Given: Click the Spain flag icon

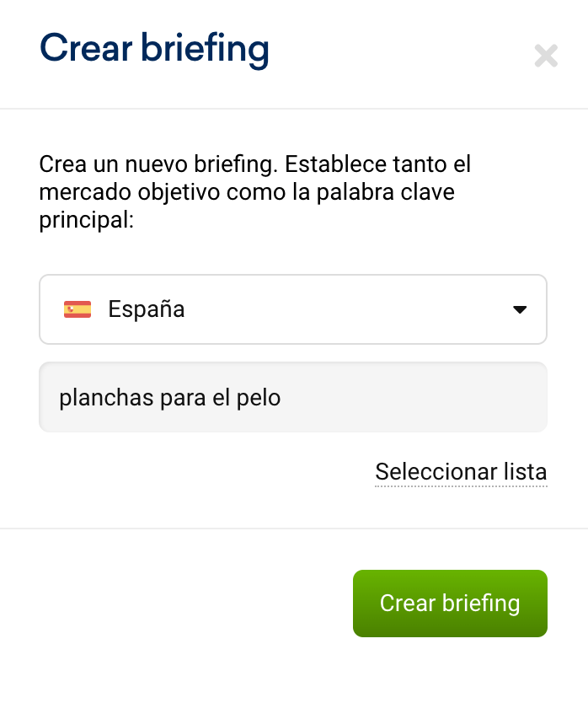Looking at the screenshot, I should 78,309.
